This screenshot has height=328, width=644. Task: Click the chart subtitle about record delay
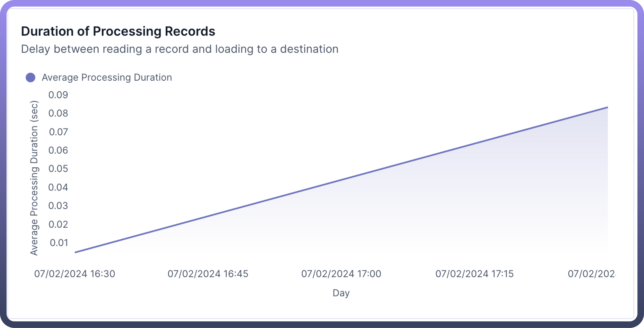pyautogui.click(x=180, y=49)
